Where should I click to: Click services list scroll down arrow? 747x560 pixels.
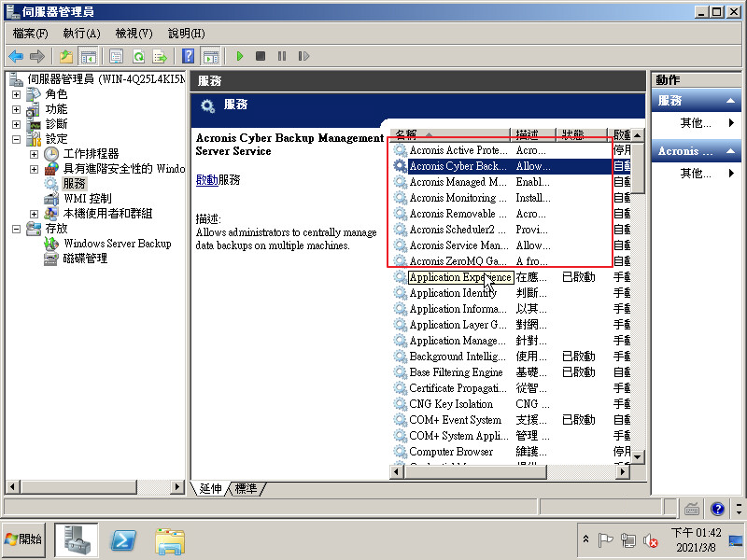(638, 457)
